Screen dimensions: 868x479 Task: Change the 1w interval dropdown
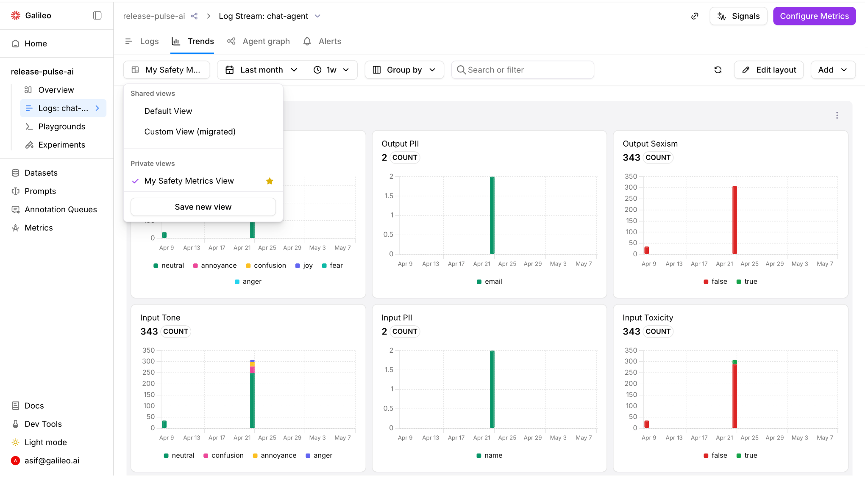pyautogui.click(x=331, y=70)
